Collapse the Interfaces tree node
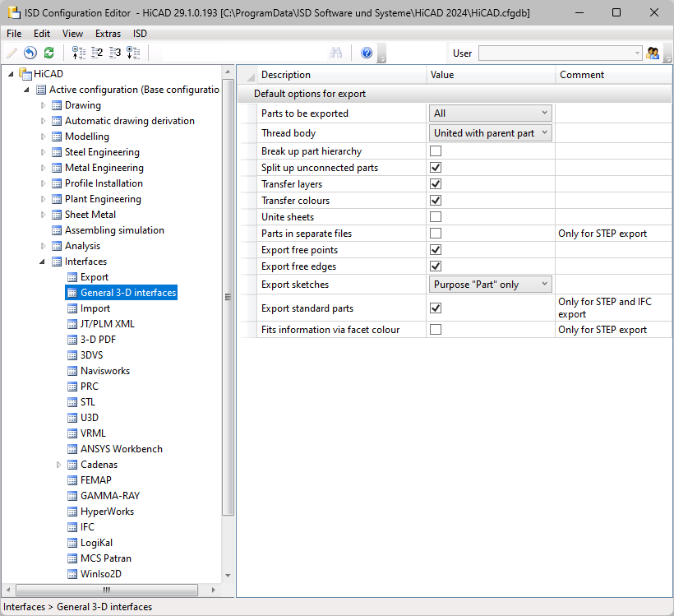This screenshot has width=674, height=616. (x=42, y=262)
